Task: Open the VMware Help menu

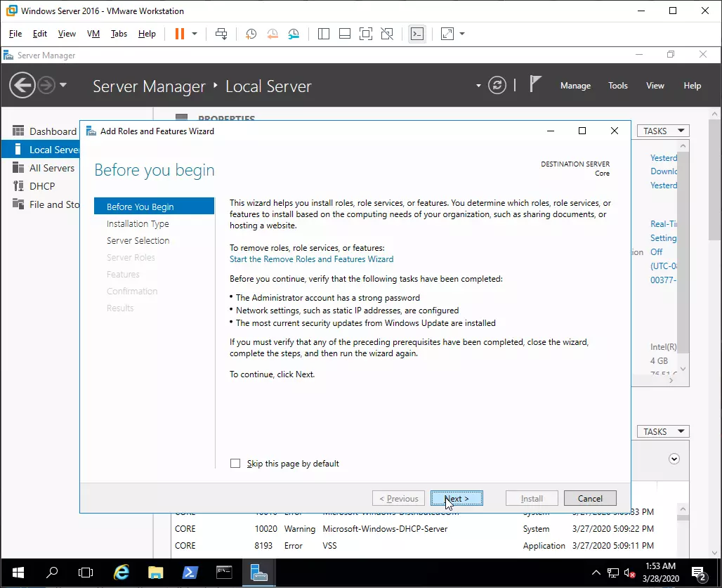Action: pos(147,34)
